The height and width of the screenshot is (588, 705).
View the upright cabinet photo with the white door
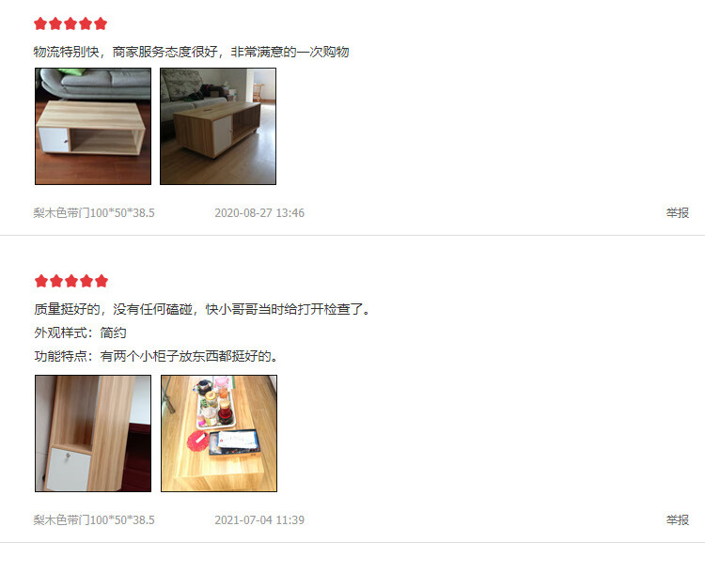93,433
